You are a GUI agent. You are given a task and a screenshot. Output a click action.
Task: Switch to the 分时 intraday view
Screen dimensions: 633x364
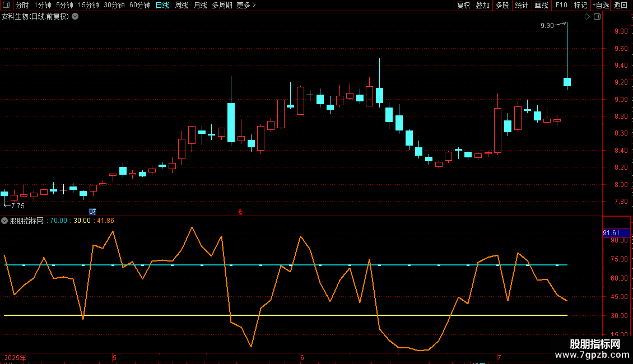coord(22,5)
